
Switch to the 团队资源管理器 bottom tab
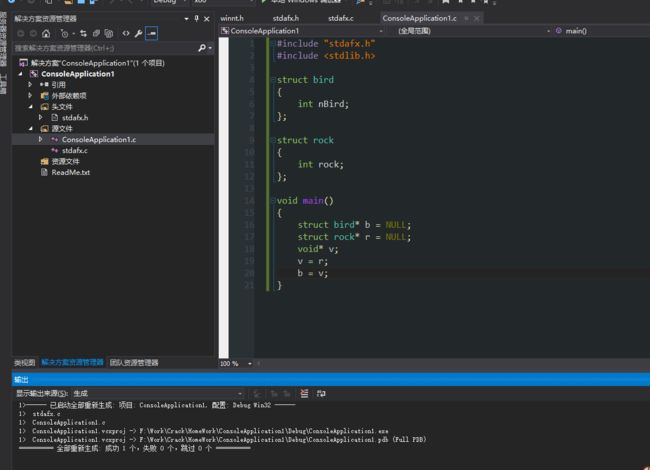click(x=134, y=363)
